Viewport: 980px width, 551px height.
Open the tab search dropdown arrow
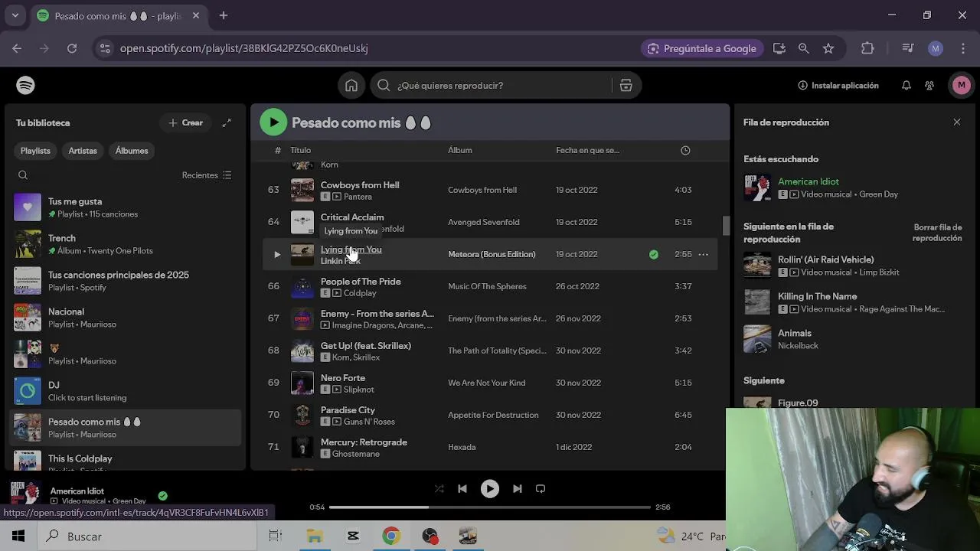tap(15, 15)
